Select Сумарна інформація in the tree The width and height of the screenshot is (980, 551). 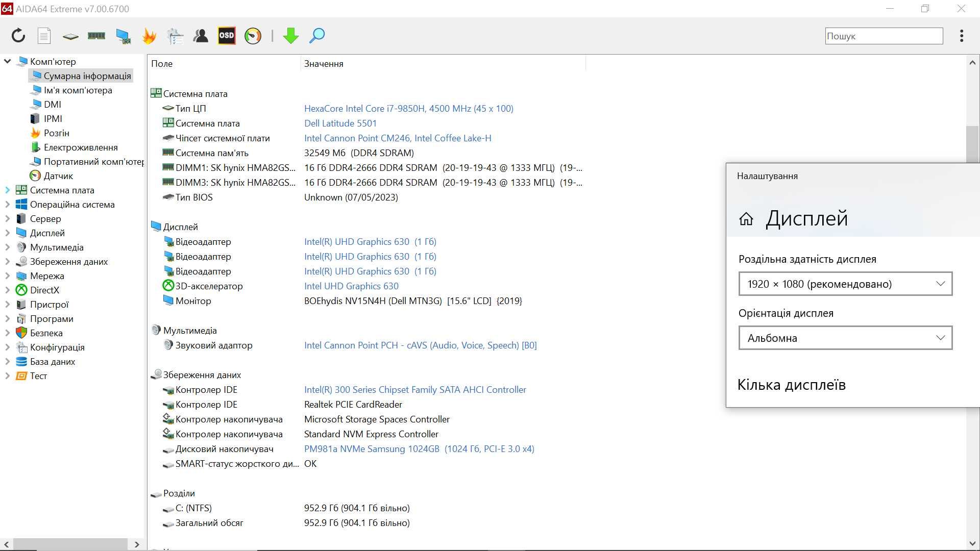[81, 76]
